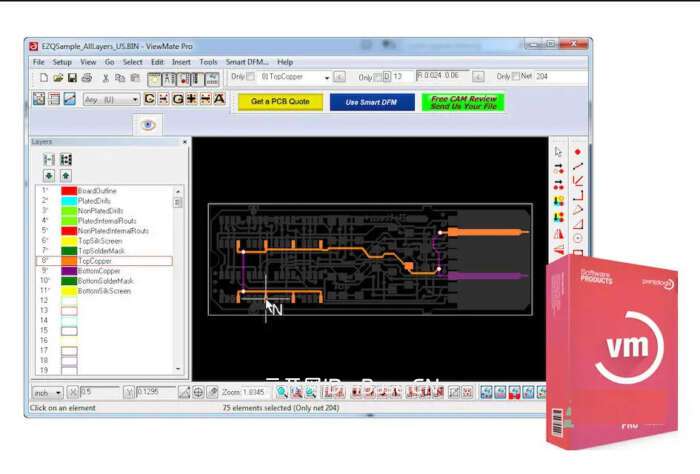Click the Net 204 input field

561,76
